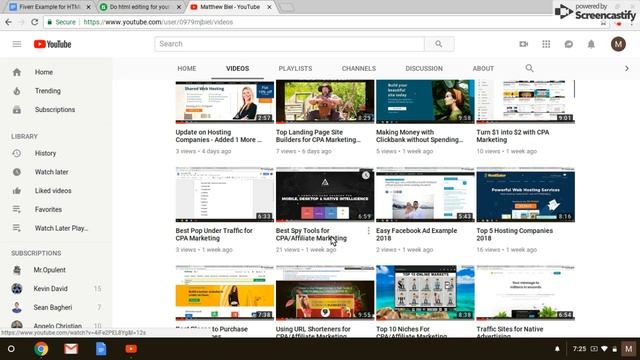Click the channel search magnifier icon

pyautogui.click(x=529, y=68)
